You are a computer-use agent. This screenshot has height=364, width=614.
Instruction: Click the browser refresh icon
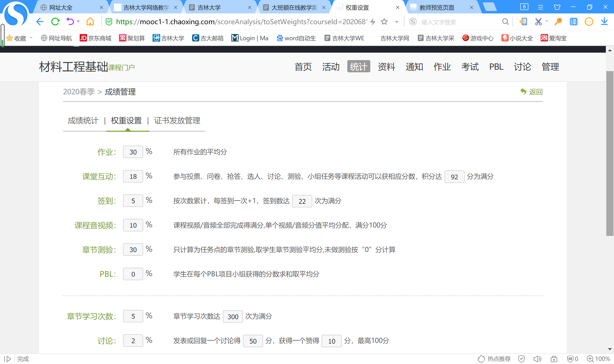[x=55, y=22]
